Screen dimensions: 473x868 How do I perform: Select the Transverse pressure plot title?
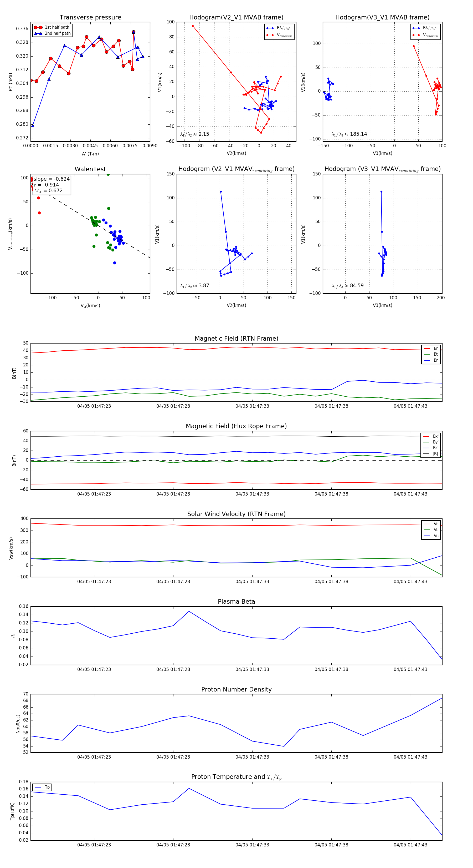(x=90, y=18)
